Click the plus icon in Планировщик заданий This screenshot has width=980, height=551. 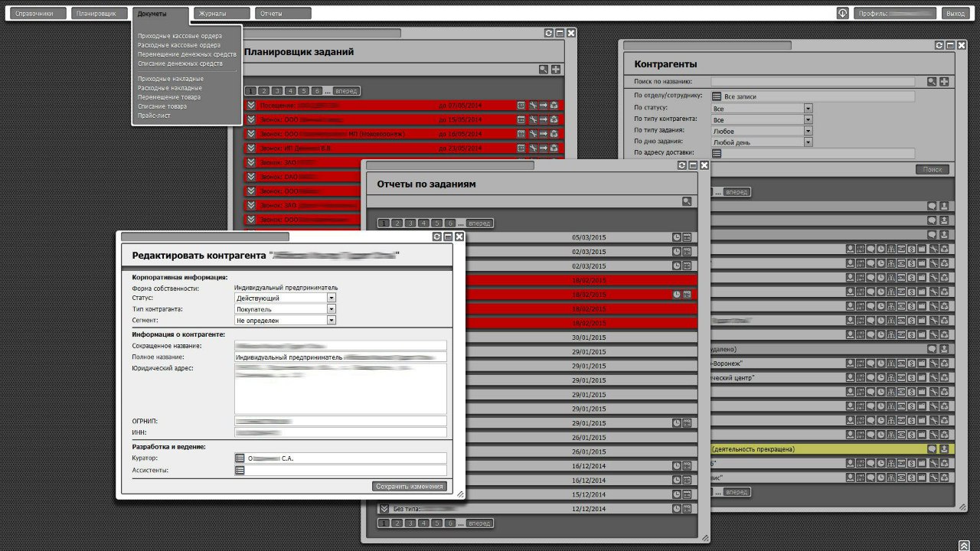[556, 70]
